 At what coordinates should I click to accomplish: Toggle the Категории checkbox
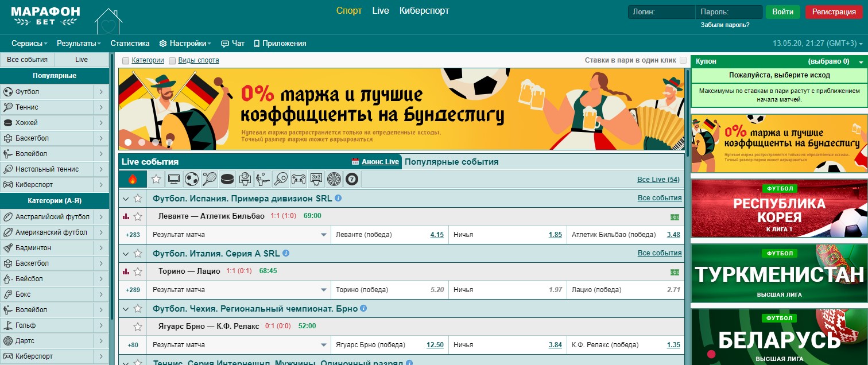125,60
